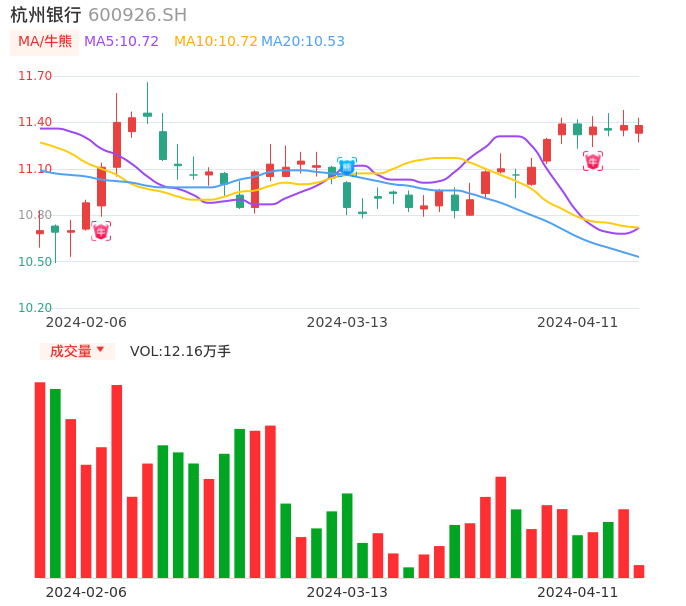Select the 成交量 volume label
This screenshot has width=686, height=606.
(x=70, y=351)
